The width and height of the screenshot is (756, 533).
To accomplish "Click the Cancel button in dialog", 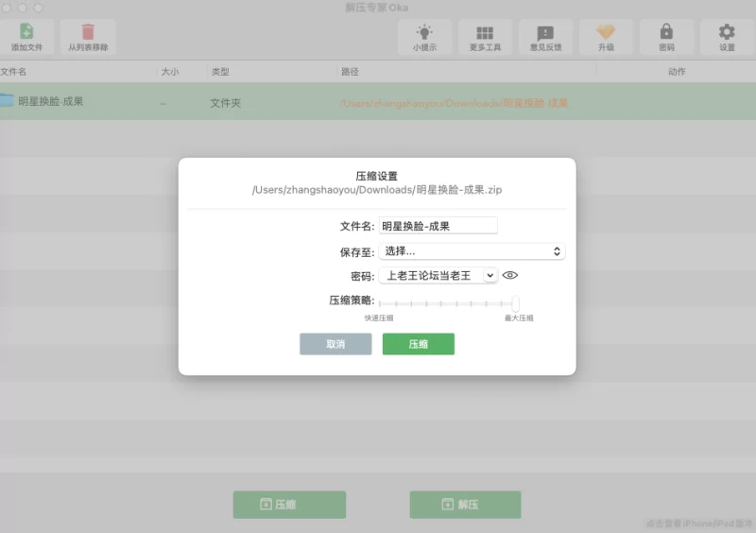I will point(335,344).
